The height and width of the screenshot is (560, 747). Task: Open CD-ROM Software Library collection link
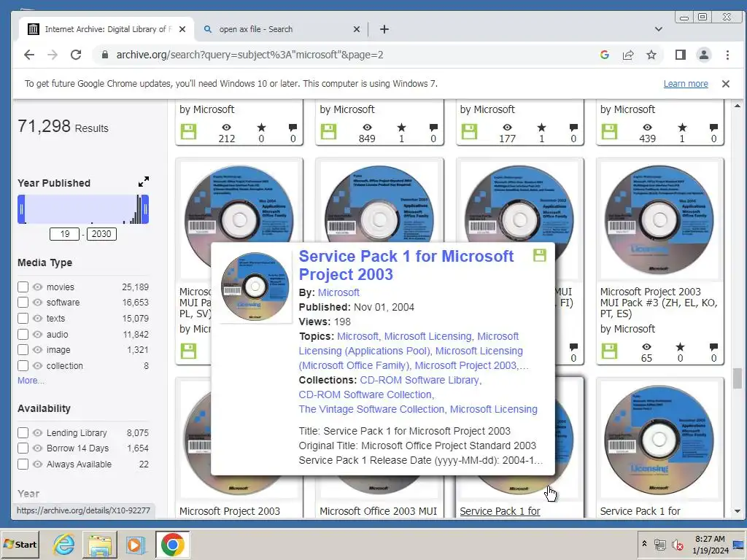(420, 380)
